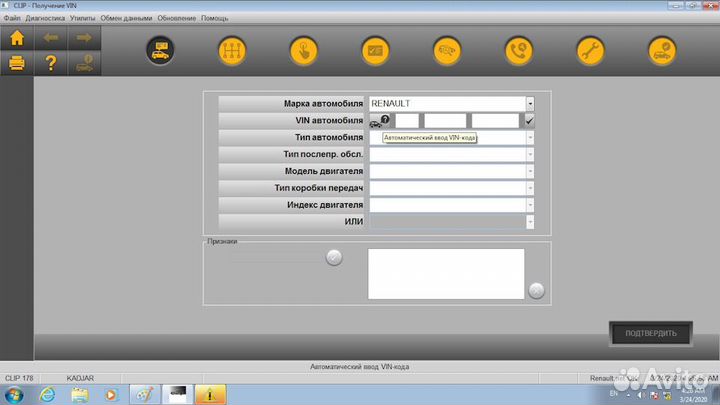The height and width of the screenshot is (405, 720).
Task: Click first VIN input box
Action: tap(407, 121)
